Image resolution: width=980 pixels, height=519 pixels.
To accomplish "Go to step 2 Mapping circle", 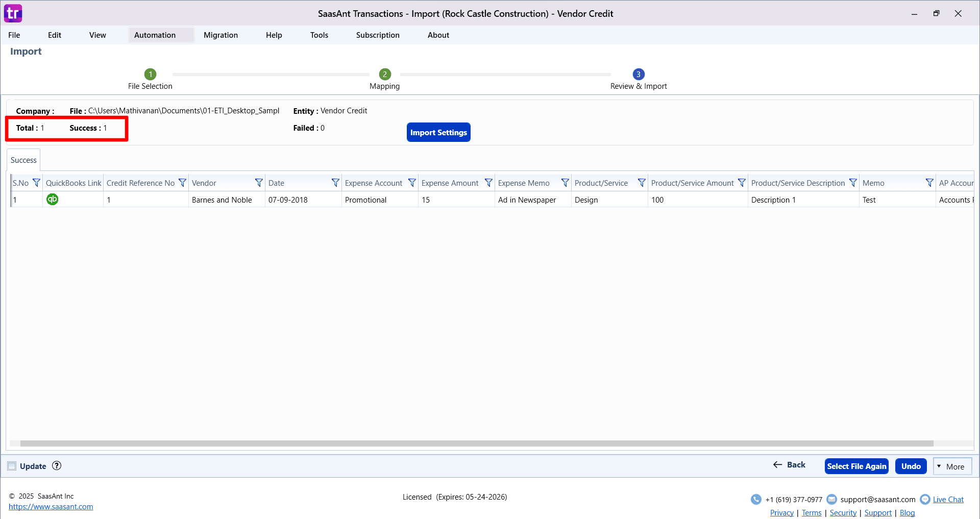I will [x=385, y=74].
